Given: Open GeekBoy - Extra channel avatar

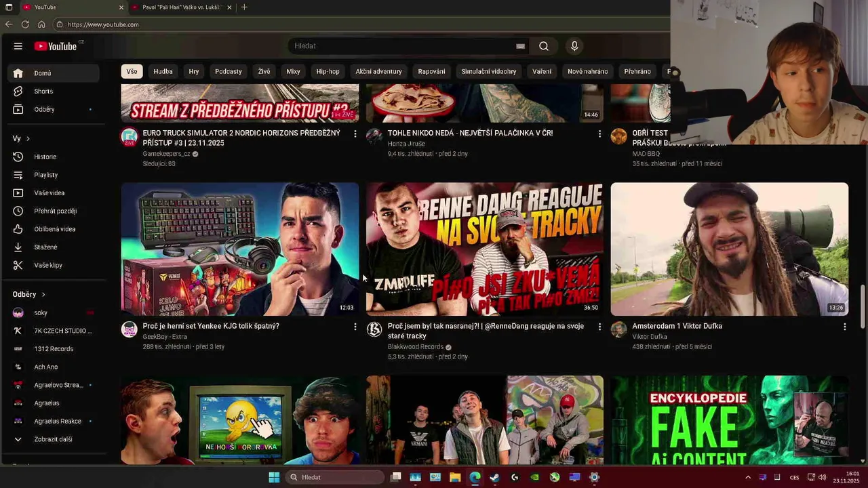Looking at the screenshot, I should click(129, 330).
